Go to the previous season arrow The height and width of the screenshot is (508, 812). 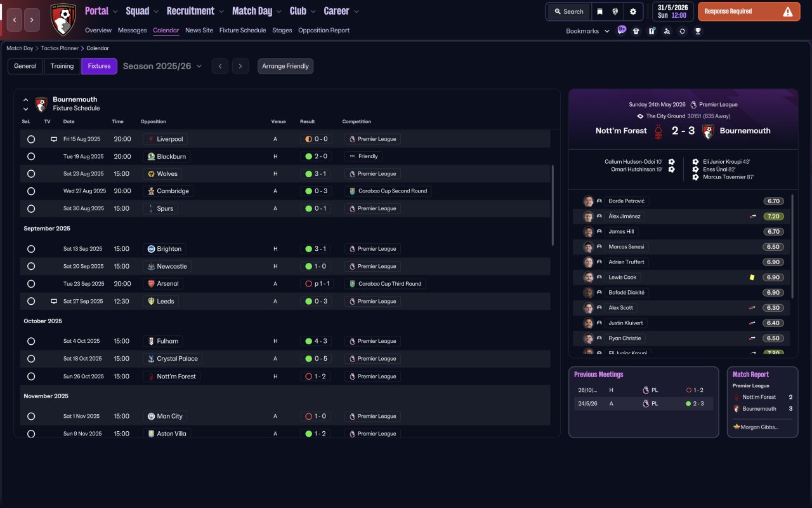219,66
